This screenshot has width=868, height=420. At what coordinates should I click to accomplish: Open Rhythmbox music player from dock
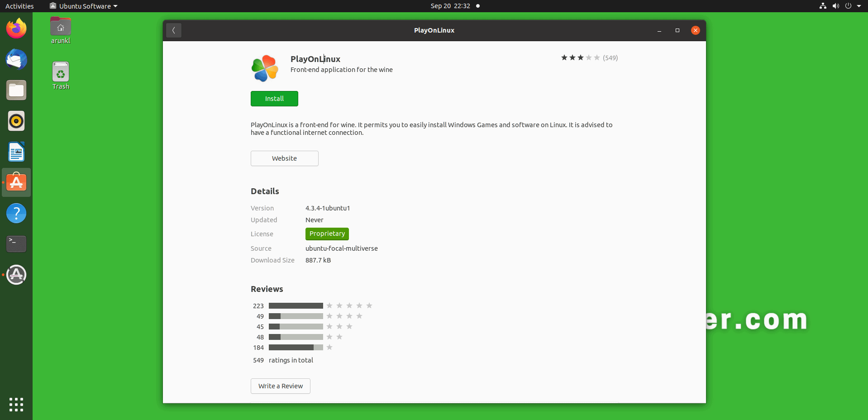click(x=16, y=121)
